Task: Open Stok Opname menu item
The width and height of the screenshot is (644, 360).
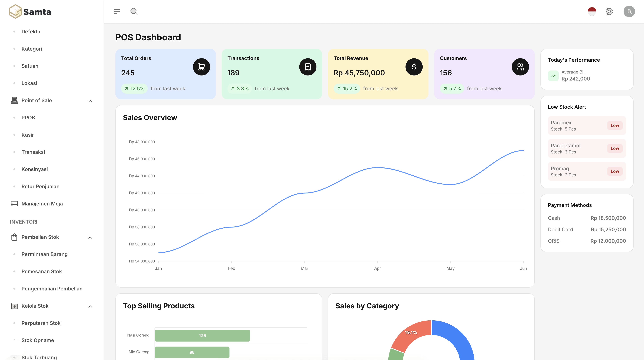Action: pos(38,340)
